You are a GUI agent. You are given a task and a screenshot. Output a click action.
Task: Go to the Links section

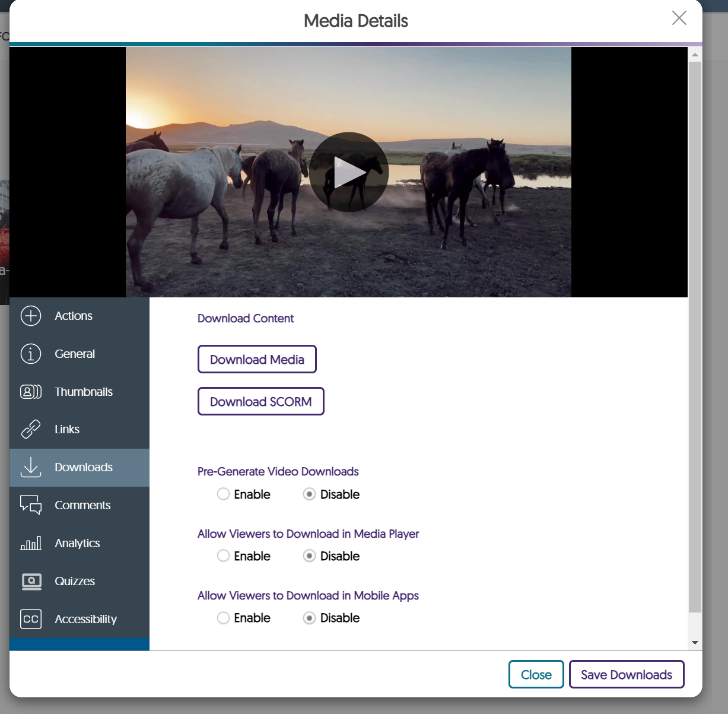click(x=80, y=429)
